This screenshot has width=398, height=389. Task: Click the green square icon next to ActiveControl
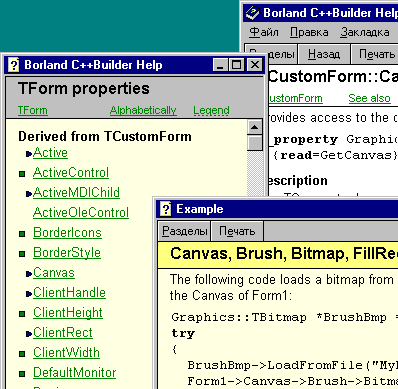pyautogui.click(x=22, y=174)
